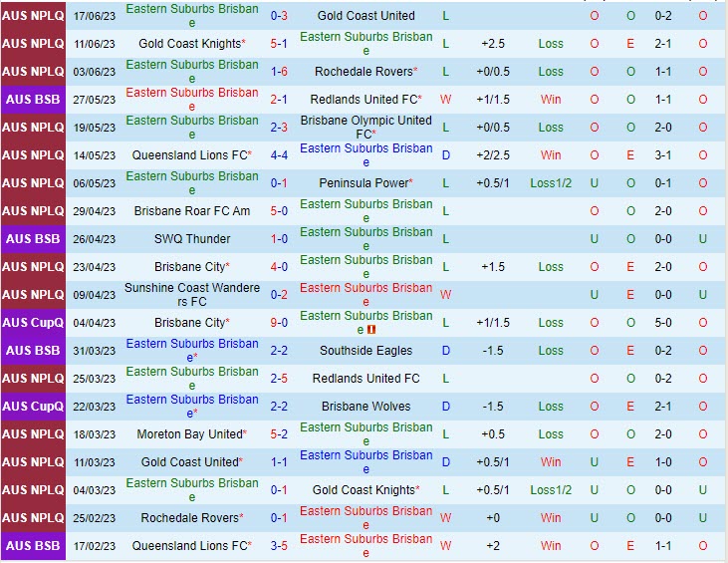
Task: Click the Win result on 27/05/23
Action: pyautogui.click(x=551, y=100)
